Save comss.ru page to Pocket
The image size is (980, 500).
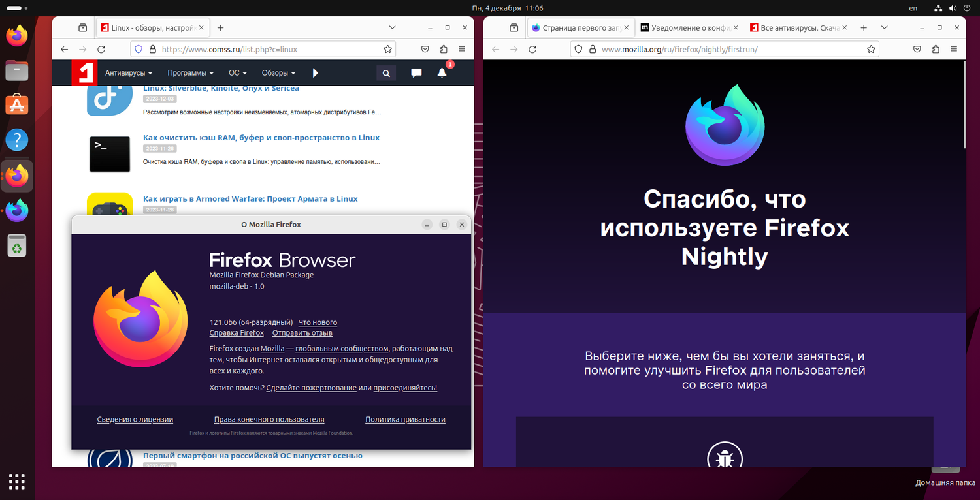pyautogui.click(x=425, y=49)
